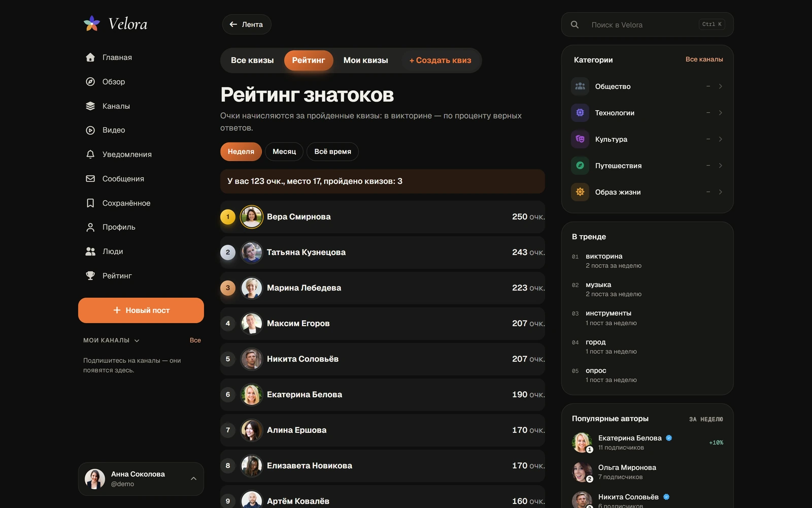This screenshot has width=812, height=508.
Task: Click the Культура masks icon
Action: [x=580, y=139]
